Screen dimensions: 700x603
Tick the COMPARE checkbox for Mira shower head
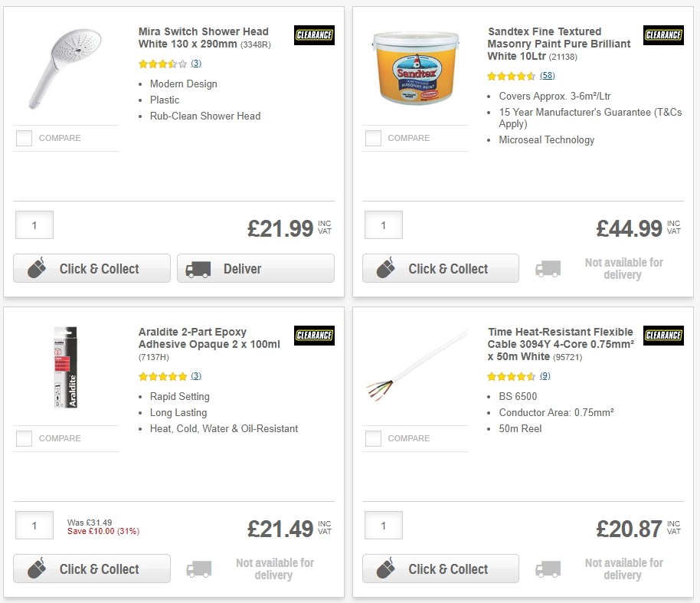click(24, 138)
